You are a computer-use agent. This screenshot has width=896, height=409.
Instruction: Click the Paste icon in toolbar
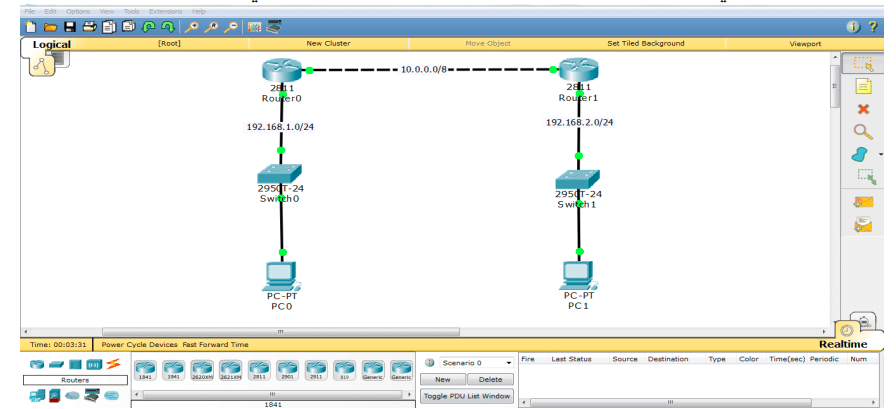129,26
